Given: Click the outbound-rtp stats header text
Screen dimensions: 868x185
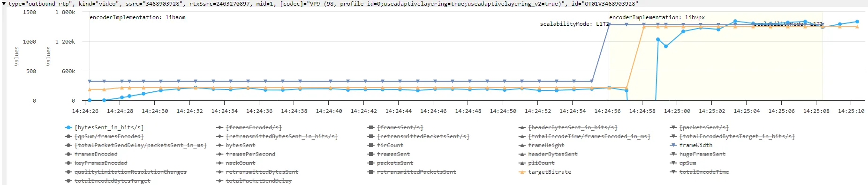Looking at the screenshot, I should coord(323,4).
